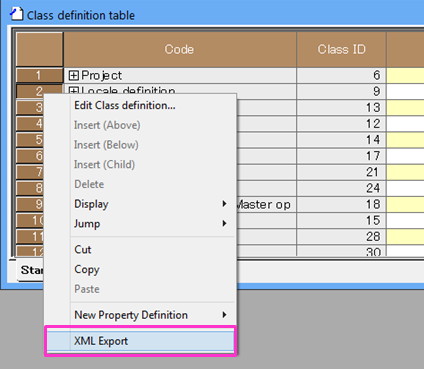
Task: Select row header number 1
Action: 39,75
